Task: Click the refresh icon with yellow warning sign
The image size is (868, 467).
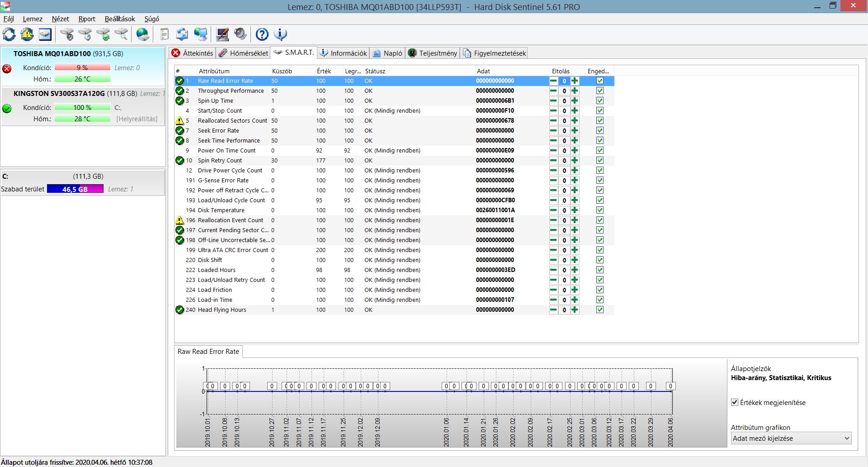Action: point(27,34)
